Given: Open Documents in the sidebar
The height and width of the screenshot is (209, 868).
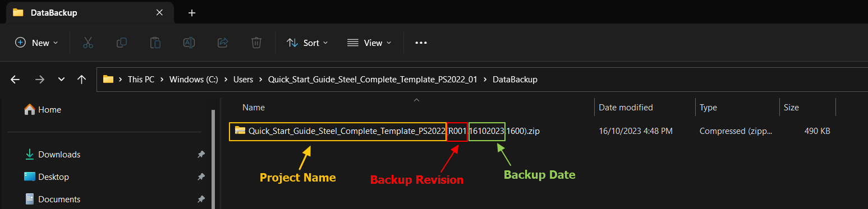Looking at the screenshot, I should click(x=59, y=199).
